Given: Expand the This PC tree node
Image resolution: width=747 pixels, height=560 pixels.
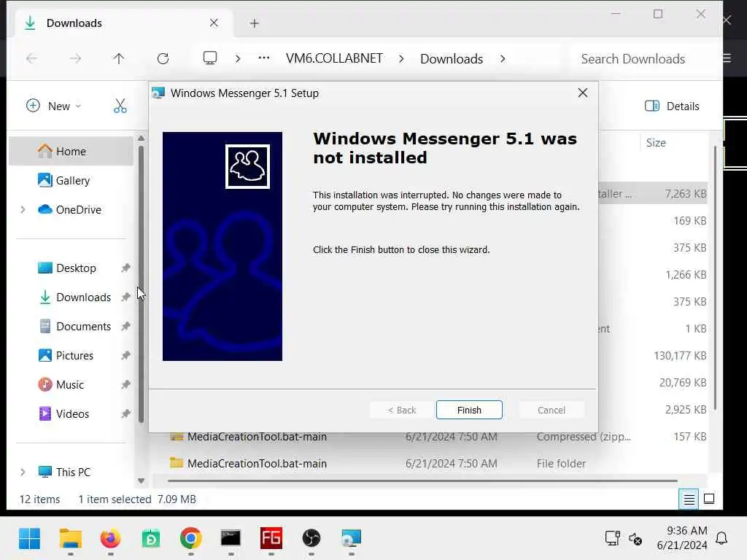Looking at the screenshot, I should pyautogui.click(x=23, y=472).
